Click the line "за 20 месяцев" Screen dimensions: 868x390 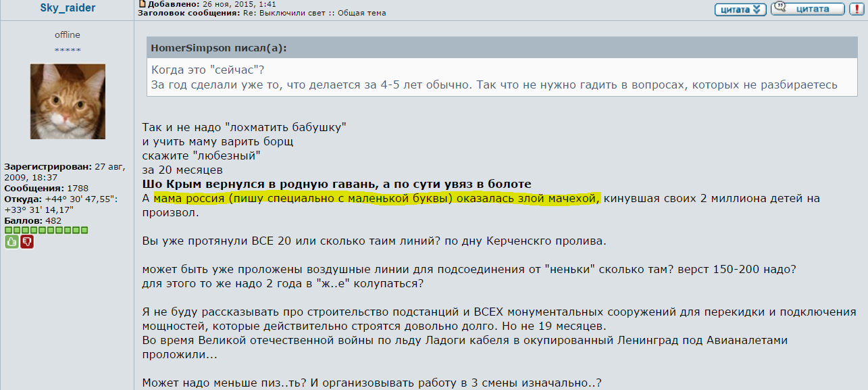tap(182, 170)
